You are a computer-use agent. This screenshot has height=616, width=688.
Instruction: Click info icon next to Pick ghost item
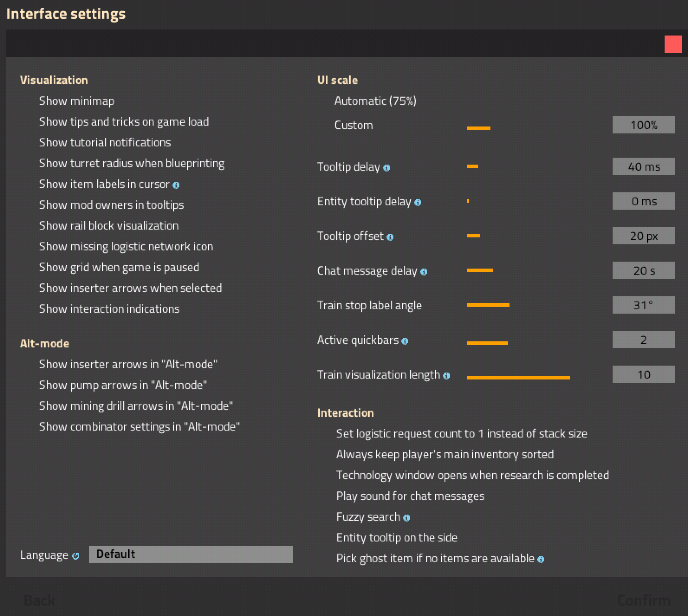[x=541, y=559]
